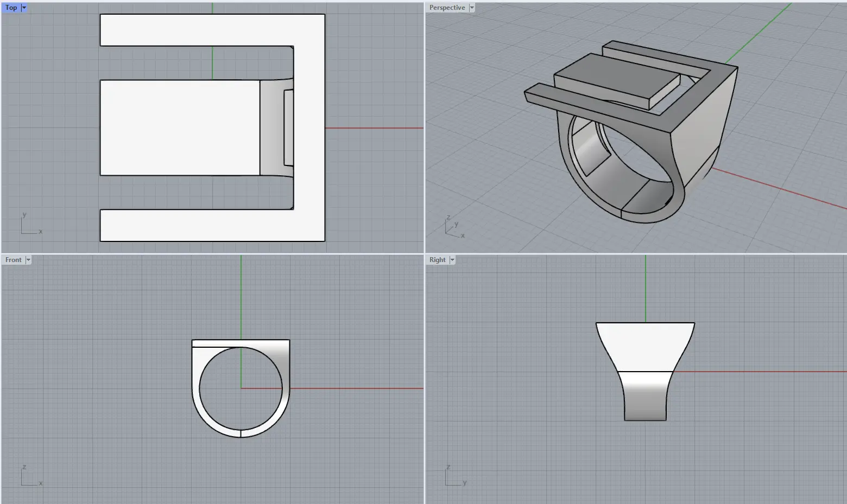
Task: Click the Right viewport title label
Action: tap(437, 260)
